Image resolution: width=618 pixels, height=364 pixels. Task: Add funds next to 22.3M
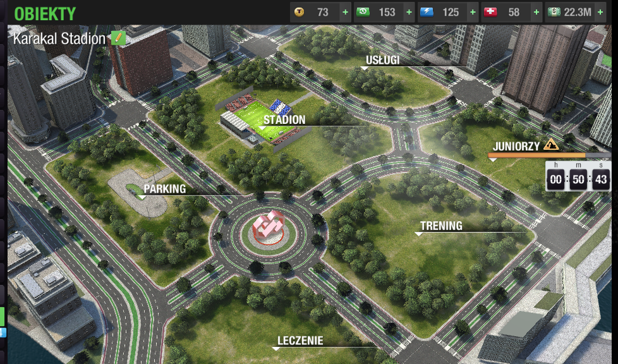tap(600, 12)
